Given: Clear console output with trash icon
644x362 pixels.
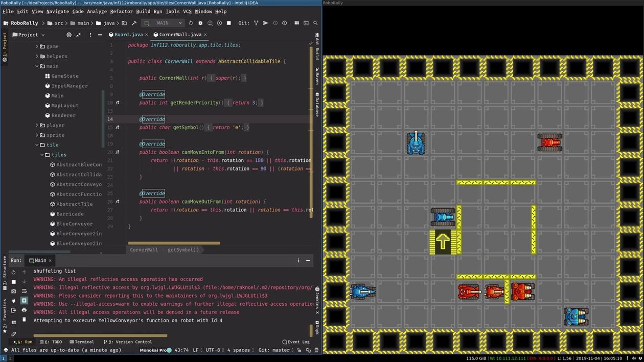Looking at the screenshot, I should (x=24, y=320).
